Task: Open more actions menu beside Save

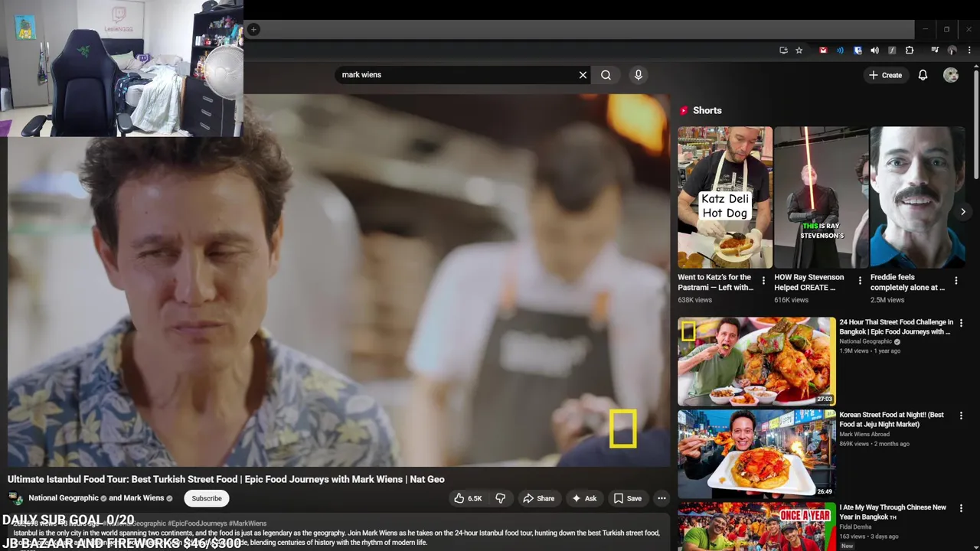Action: (x=661, y=498)
